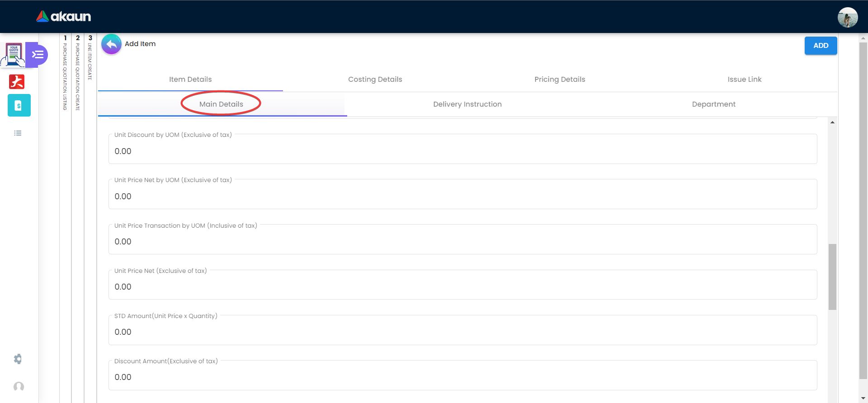Click the akaun logo
Viewport: 868px width, 403px height.
pyautogui.click(x=64, y=17)
